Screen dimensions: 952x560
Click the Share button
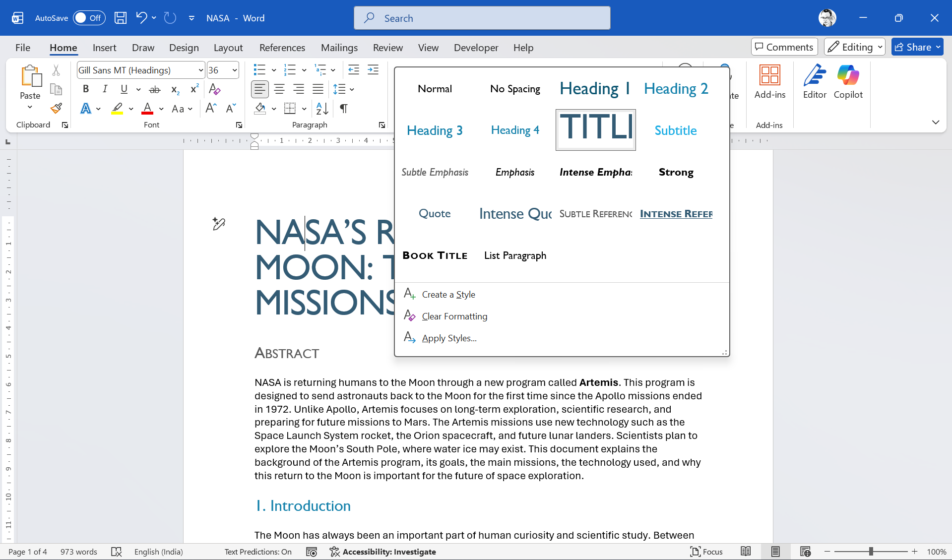click(917, 47)
